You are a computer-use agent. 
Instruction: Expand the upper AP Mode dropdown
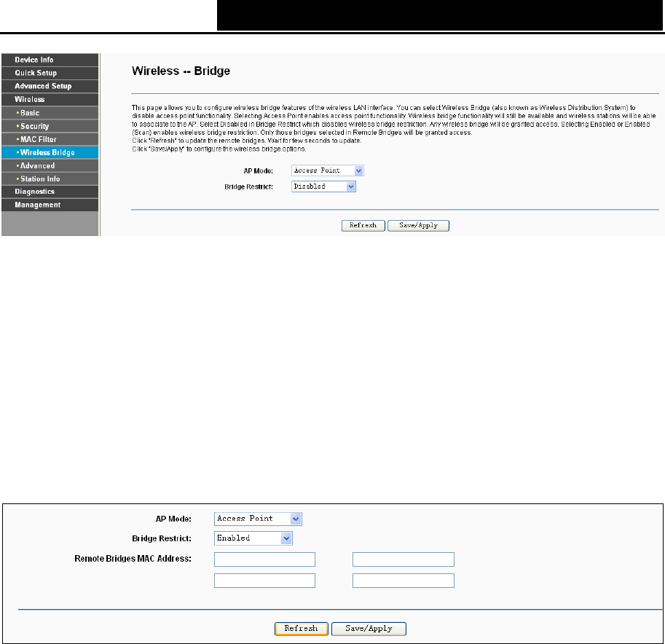pyautogui.click(x=328, y=170)
